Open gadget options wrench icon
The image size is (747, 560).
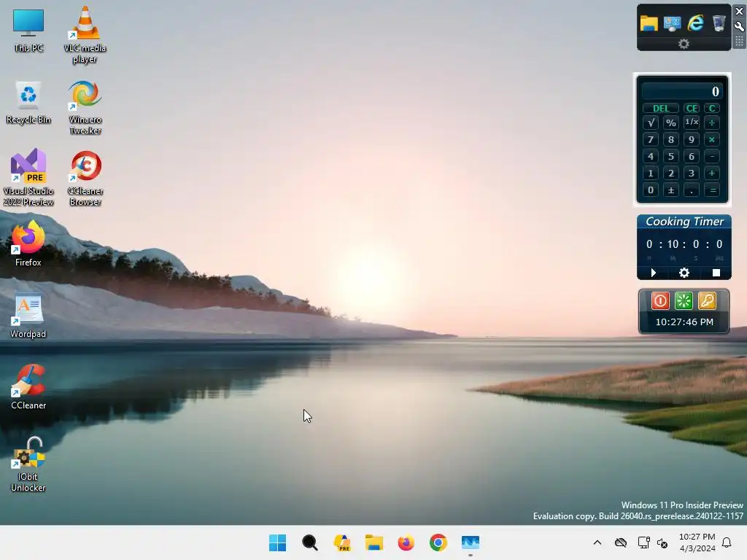point(740,26)
